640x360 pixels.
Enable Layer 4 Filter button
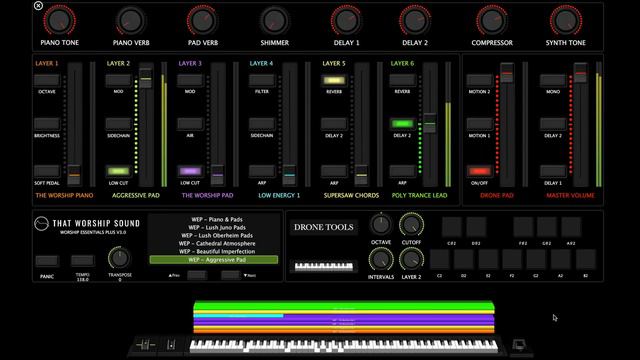point(262,80)
